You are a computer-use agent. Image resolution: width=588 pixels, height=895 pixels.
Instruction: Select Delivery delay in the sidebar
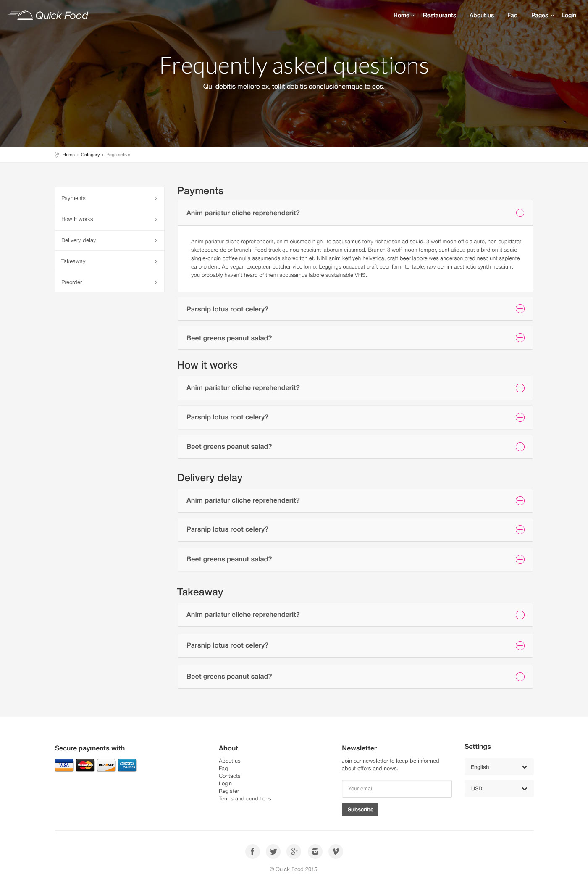coord(109,240)
